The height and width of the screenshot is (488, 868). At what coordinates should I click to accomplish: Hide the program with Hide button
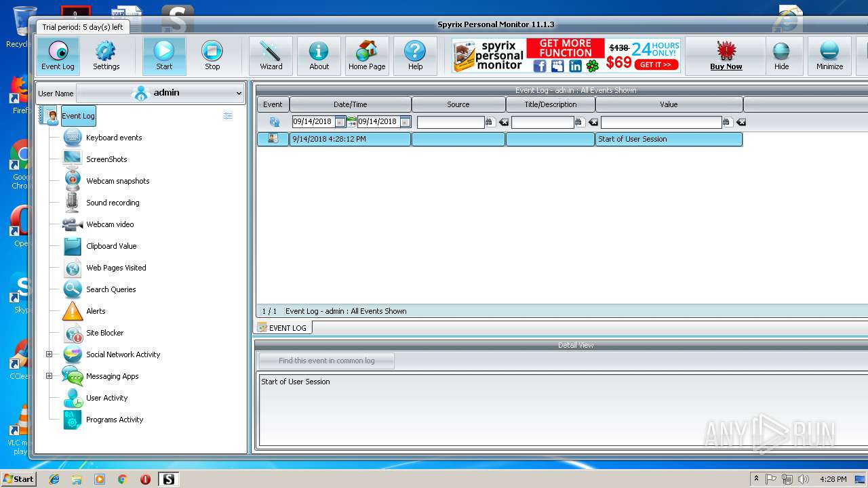(x=781, y=56)
